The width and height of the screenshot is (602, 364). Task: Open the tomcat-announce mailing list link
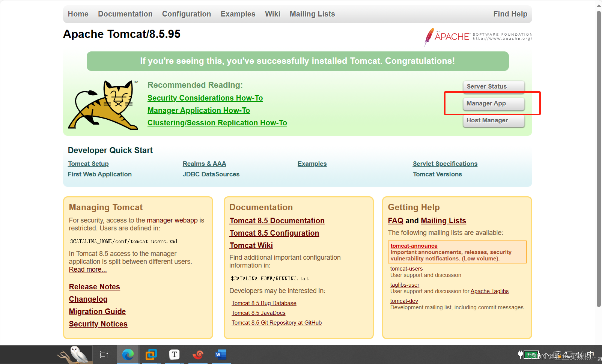pyautogui.click(x=414, y=246)
